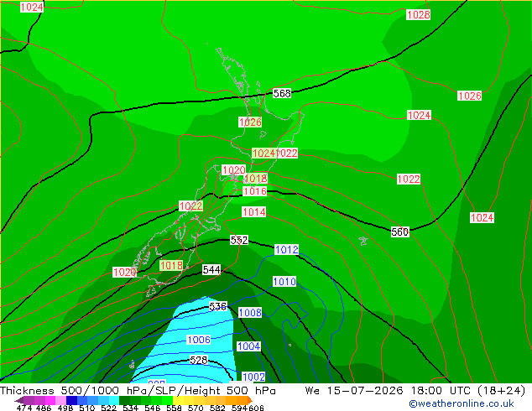Image resolution: width=532 pixels, height=411 pixels.
Task: Click the 544 height contour label
Action: coord(211,269)
